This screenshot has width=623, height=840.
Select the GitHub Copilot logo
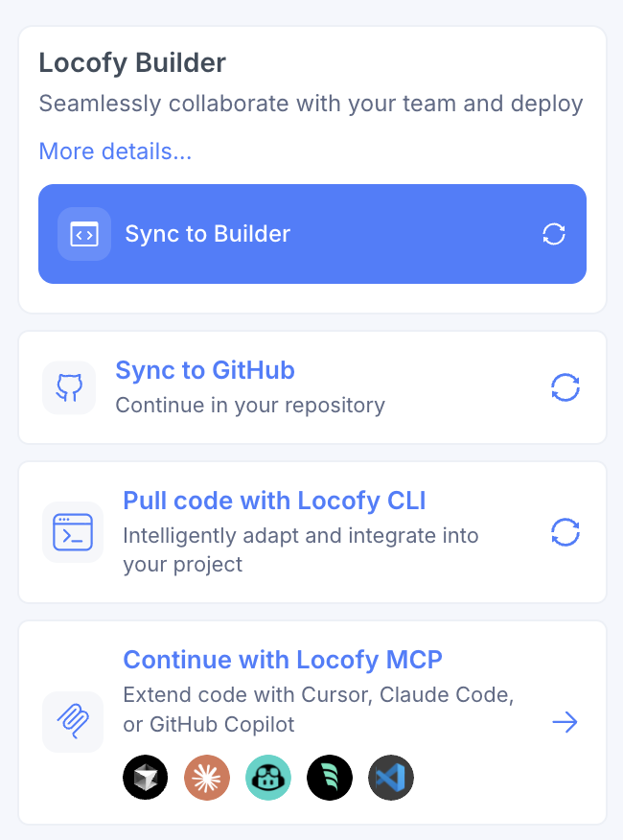point(268,778)
